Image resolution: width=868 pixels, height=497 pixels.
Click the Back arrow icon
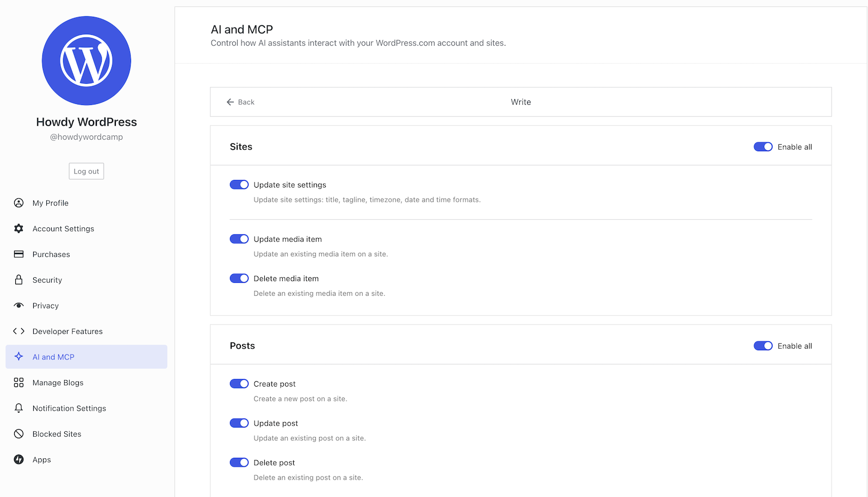[x=230, y=102]
